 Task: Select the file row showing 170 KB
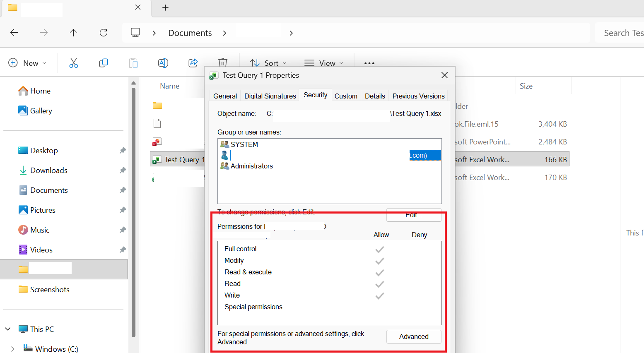[359, 178]
